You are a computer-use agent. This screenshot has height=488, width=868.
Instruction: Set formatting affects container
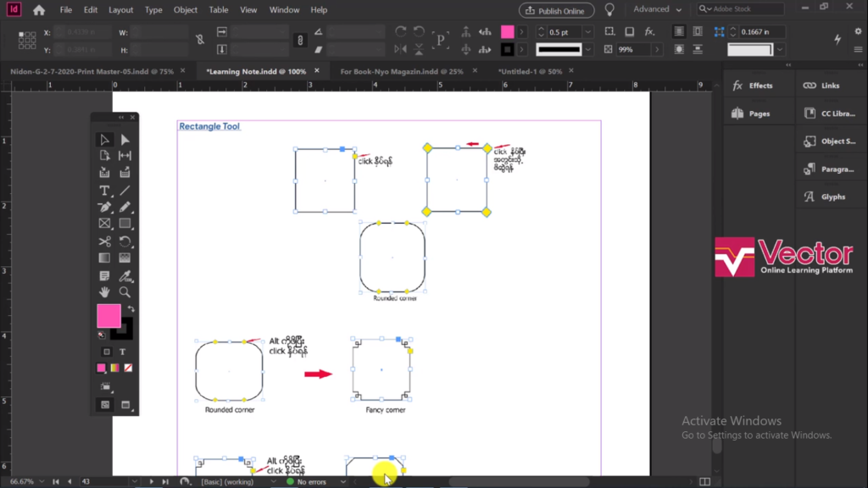coord(107,352)
